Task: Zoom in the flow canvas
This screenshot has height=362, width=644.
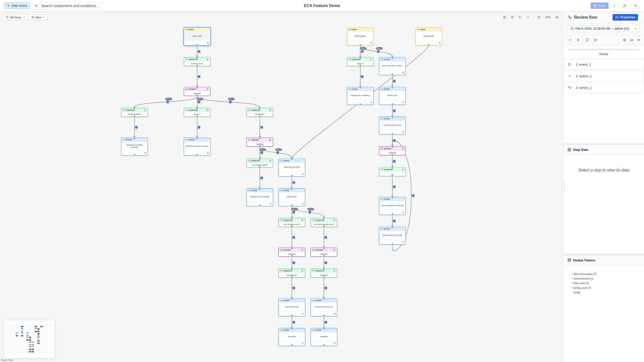Action: [557, 17]
